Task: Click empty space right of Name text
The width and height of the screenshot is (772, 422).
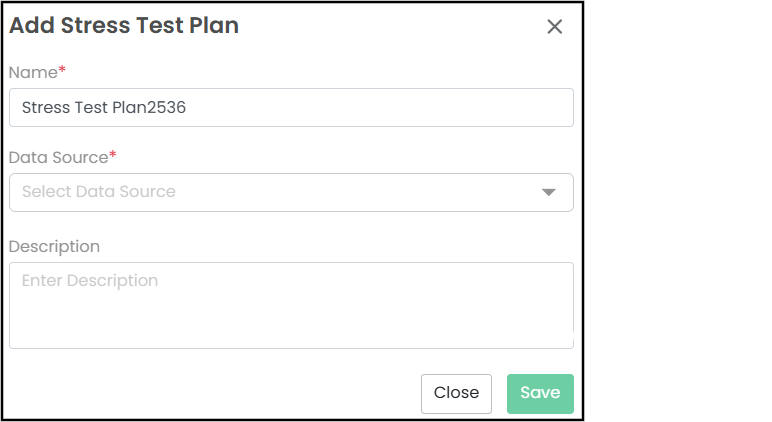Action: (x=400, y=108)
